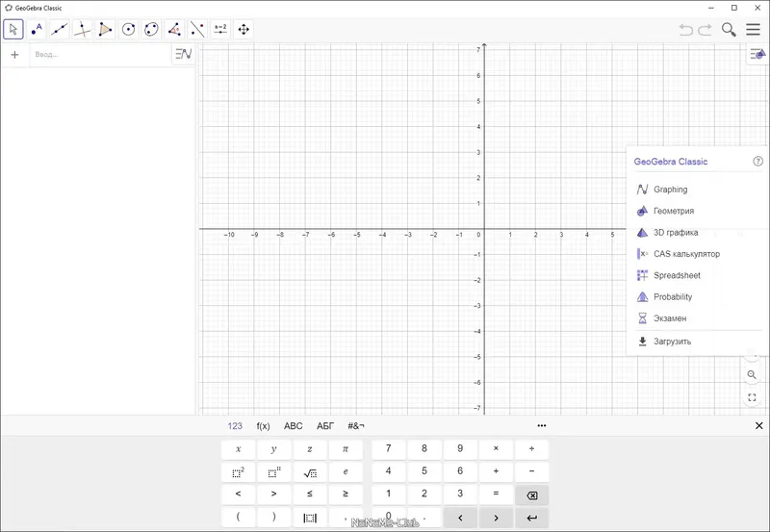Switch keyboard to #&¬ symbols tab
This screenshot has height=532, width=770.
point(356,426)
